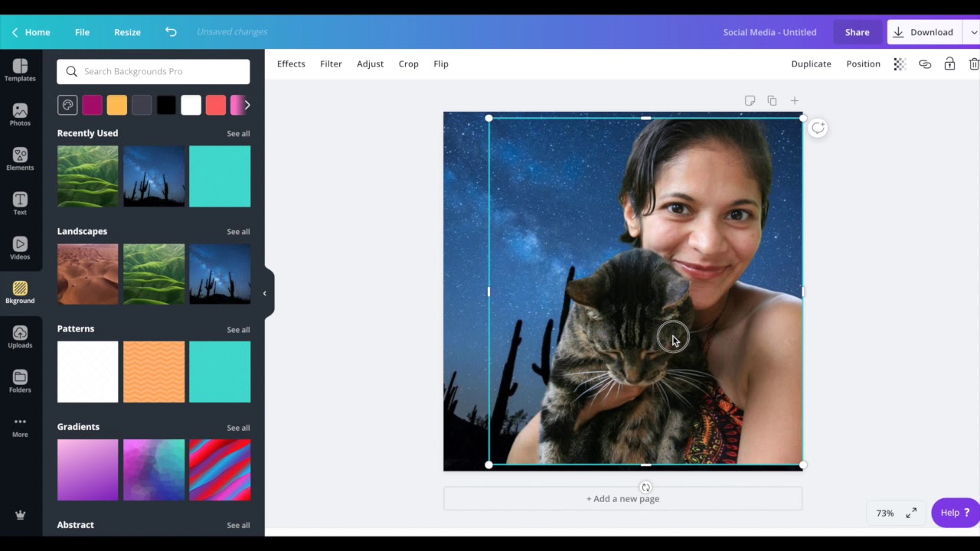Open the Uploads sidebar panel

click(x=20, y=337)
